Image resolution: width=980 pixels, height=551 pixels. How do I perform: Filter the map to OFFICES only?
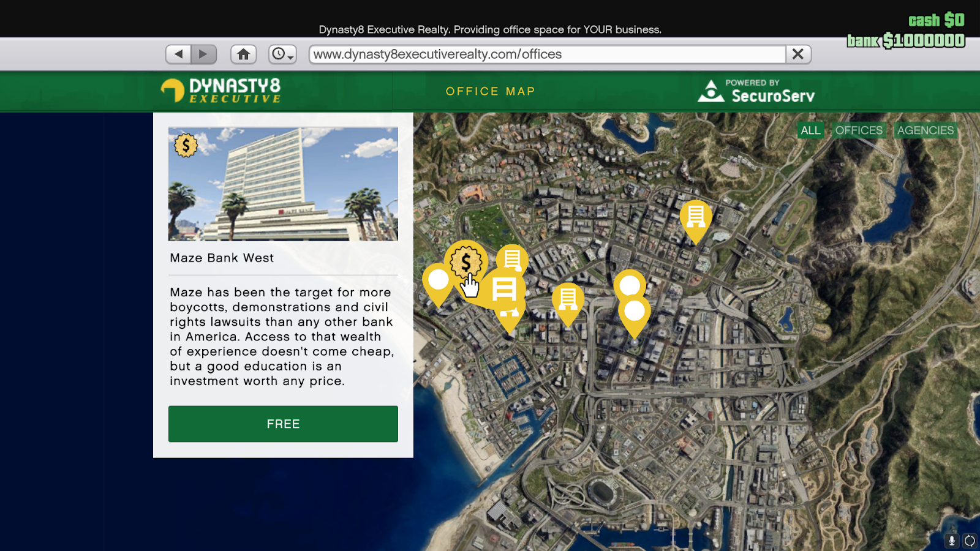[x=859, y=130]
